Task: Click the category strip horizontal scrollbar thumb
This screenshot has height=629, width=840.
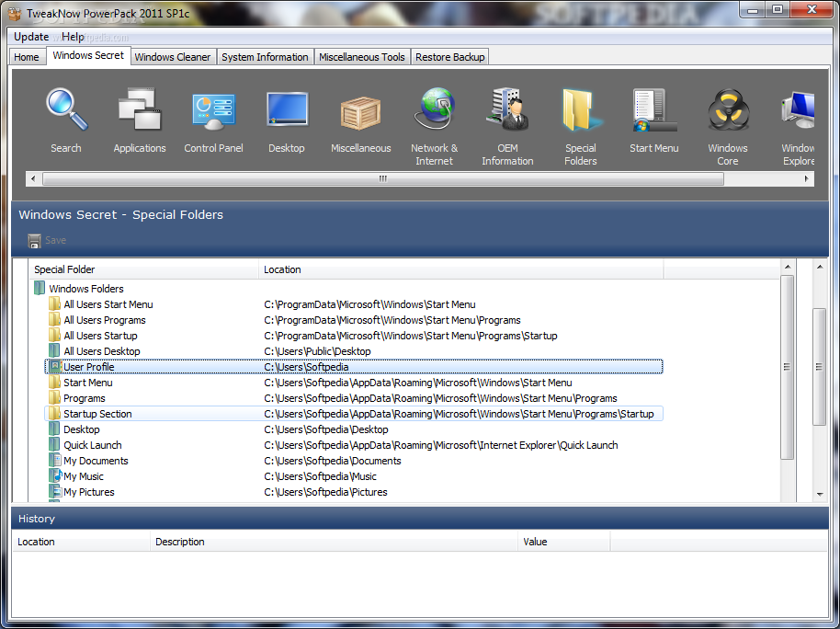Action: 383,178
